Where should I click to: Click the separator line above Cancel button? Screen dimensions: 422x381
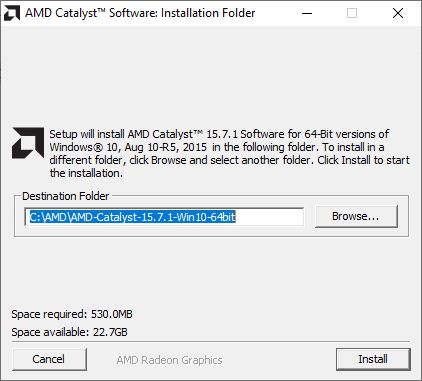211,342
